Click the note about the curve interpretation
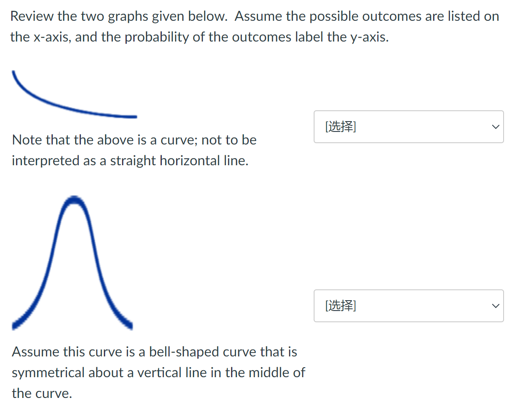The height and width of the screenshot is (420, 517). tap(134, 150)
